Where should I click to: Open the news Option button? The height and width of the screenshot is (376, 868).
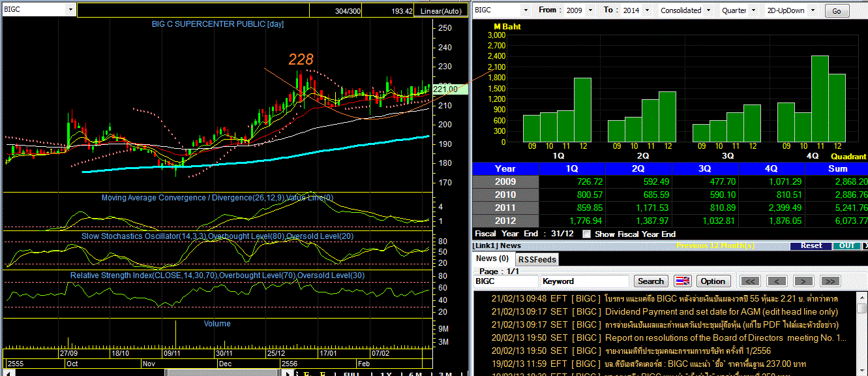click(x=713, y=281)
